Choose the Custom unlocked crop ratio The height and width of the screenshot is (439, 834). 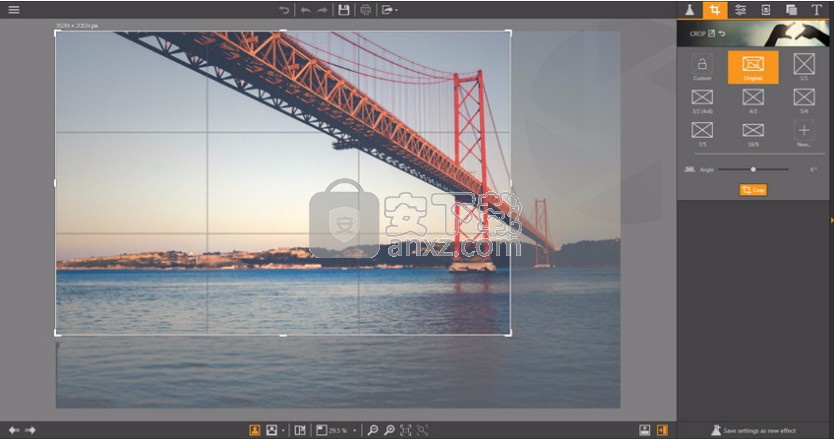tap(702, 68)
